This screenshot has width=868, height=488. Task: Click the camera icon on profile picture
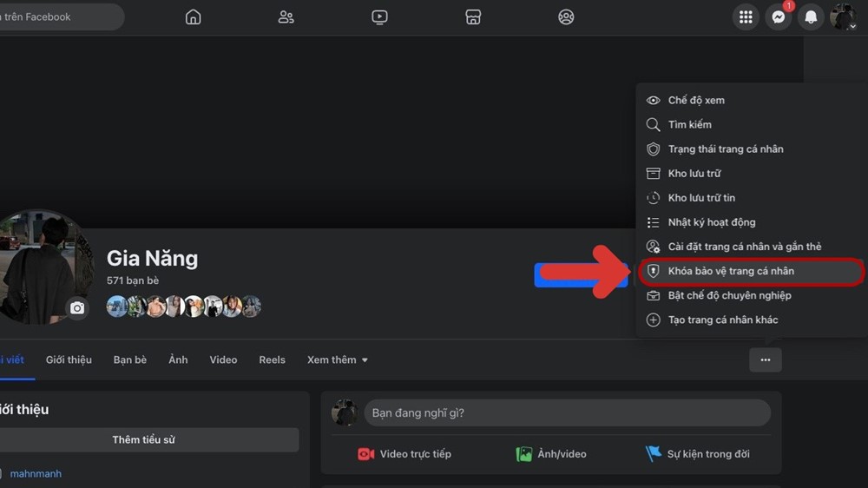77,308
